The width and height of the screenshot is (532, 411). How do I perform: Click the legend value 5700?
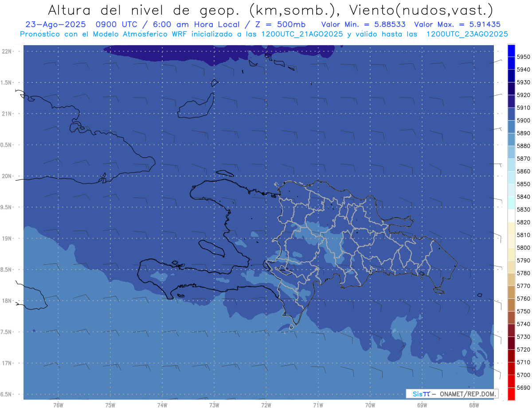pos(523,375)
